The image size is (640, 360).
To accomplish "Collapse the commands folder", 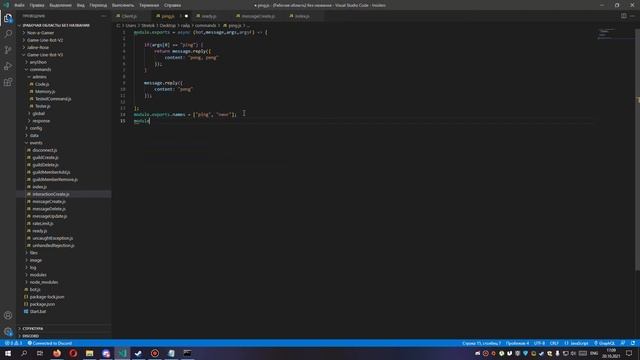I will coord(40,69).
